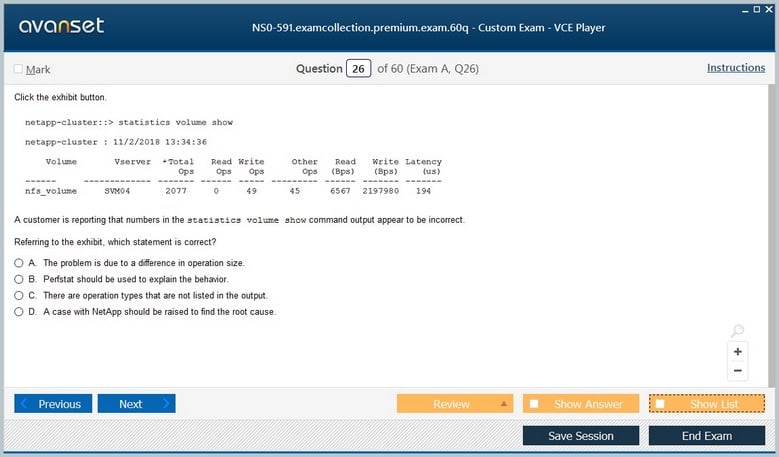Zoom in with the plus icon
Viewport: 779px width, 457px height.
737,352
